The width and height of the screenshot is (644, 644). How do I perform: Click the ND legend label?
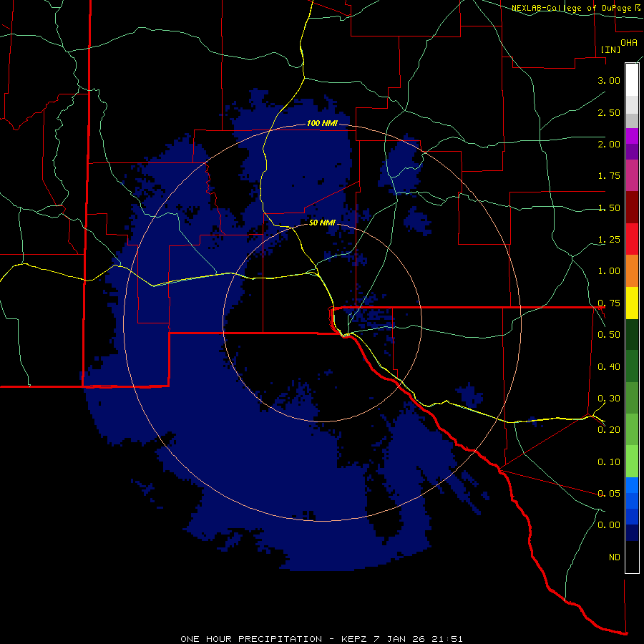615,557
